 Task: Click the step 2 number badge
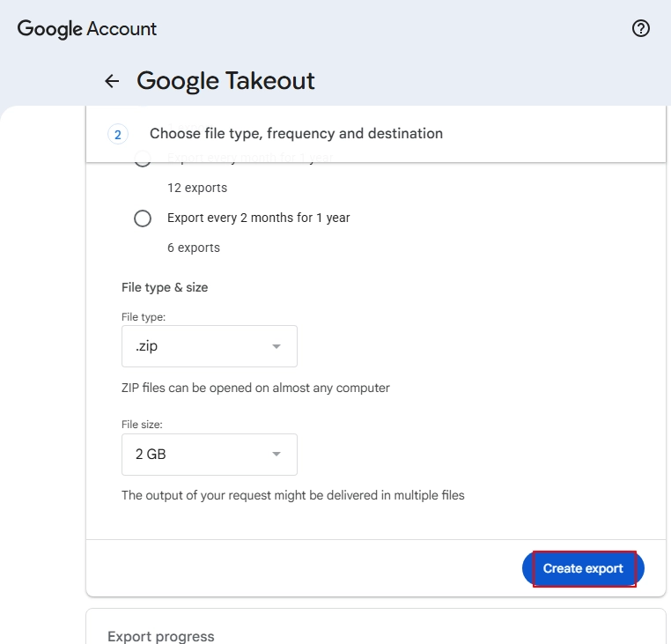[x=118, y=135]
